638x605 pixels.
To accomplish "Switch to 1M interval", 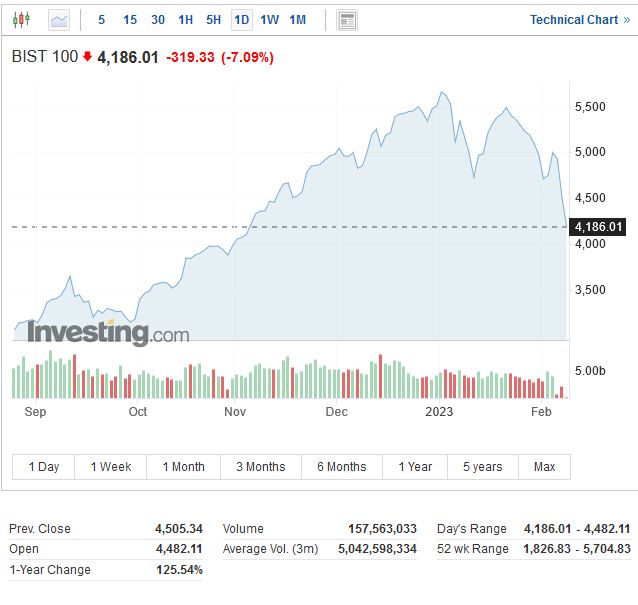I will (x=298, y=19).
